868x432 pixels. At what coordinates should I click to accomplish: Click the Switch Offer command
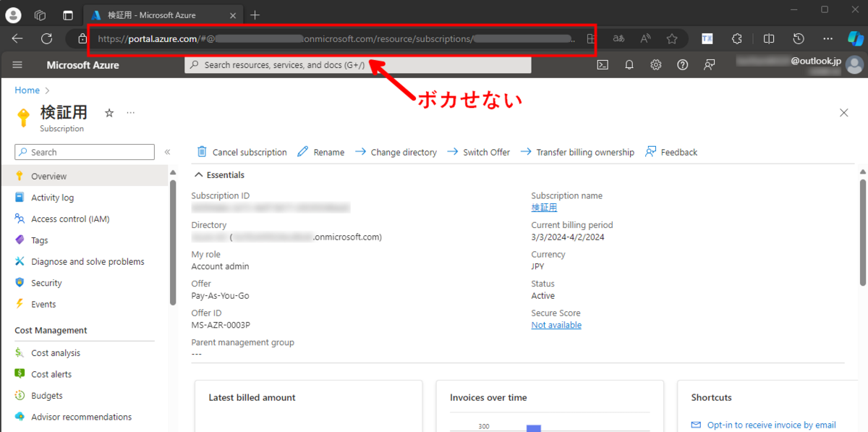click(x=478, y=152)
